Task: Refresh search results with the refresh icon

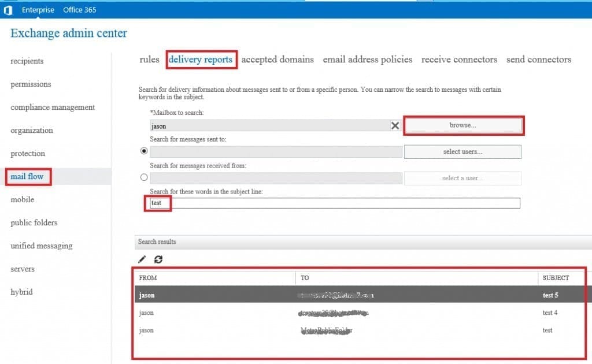Action: 158,259
